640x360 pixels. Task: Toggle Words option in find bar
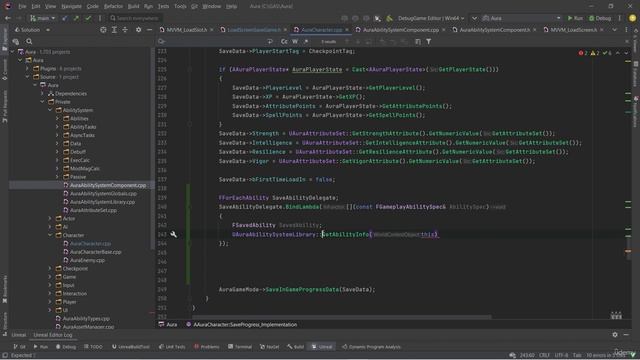point(295,41)
